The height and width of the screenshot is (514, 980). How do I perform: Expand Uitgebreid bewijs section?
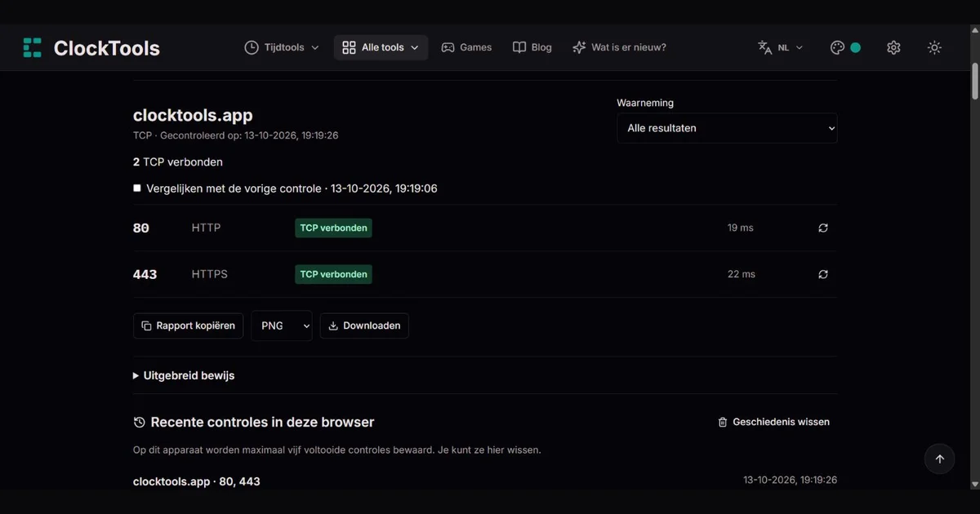[184, 376]
